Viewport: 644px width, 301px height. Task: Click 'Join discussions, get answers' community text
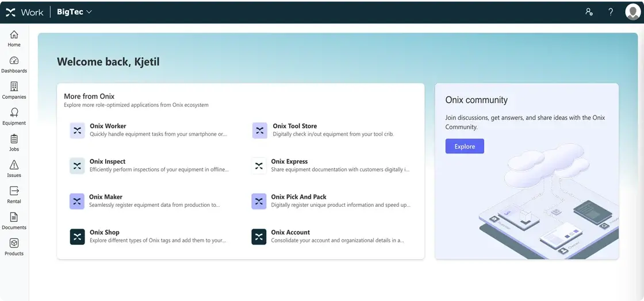[x=525, y=122]
